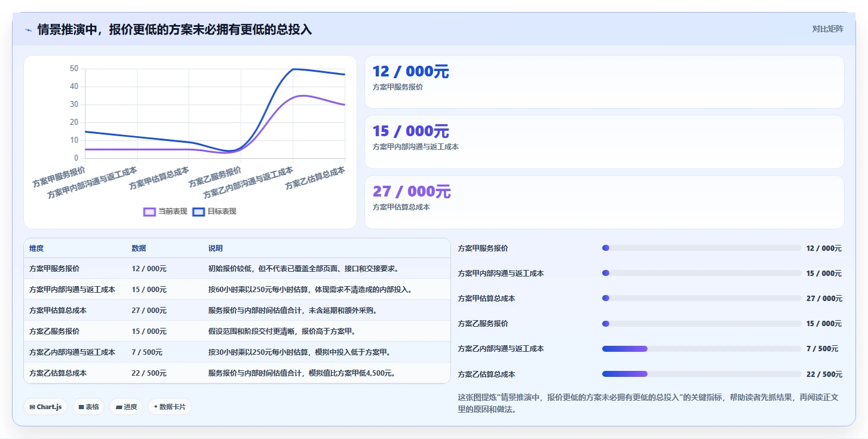868x439 pixels.
Task: Click 方案甲估算总成本 caption under the stat card
Action: click(401, 207)
